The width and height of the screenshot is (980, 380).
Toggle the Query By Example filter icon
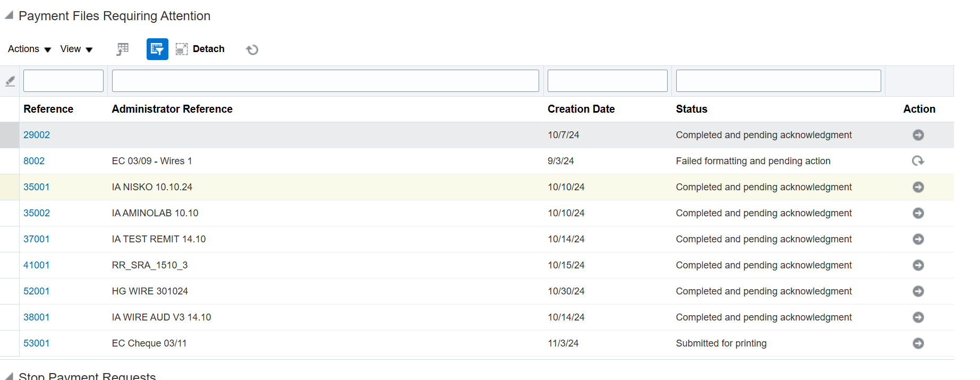(x=157, y=49)
